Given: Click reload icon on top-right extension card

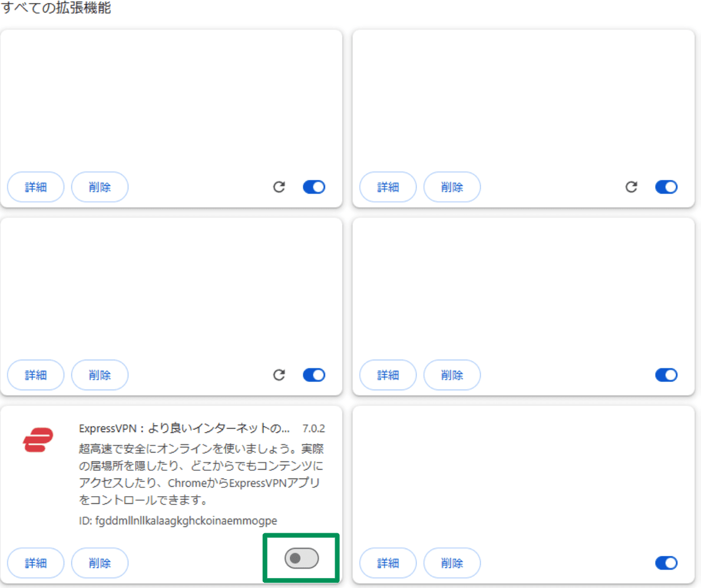Looking at the screenshot, I should pos(631,187).
